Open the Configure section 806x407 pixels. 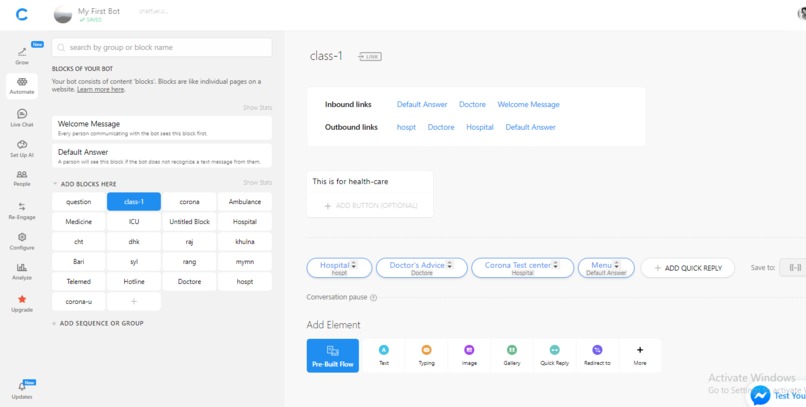(x=22, y=241)
